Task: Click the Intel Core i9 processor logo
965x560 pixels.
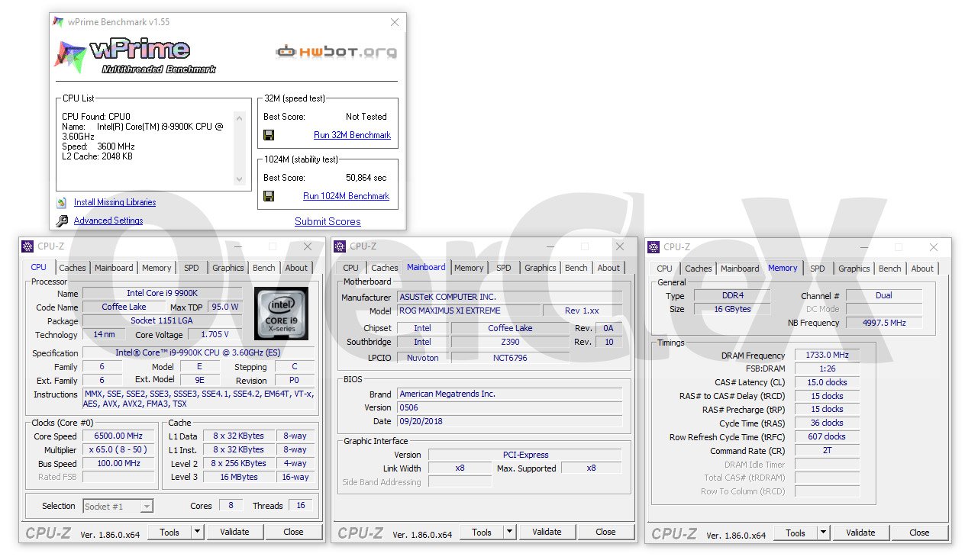Action: click(282, 314)
